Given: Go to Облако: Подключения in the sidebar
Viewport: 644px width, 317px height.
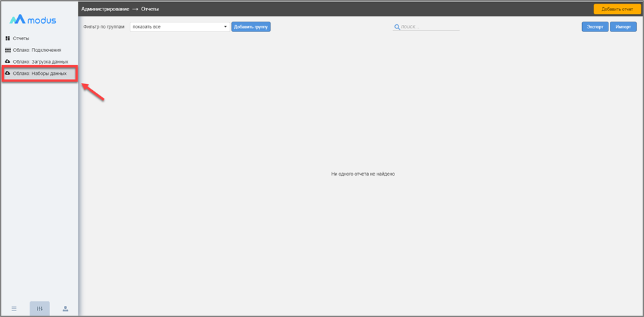Looking at the screenshot, I should pyautogui.click(x=37, y=51).
